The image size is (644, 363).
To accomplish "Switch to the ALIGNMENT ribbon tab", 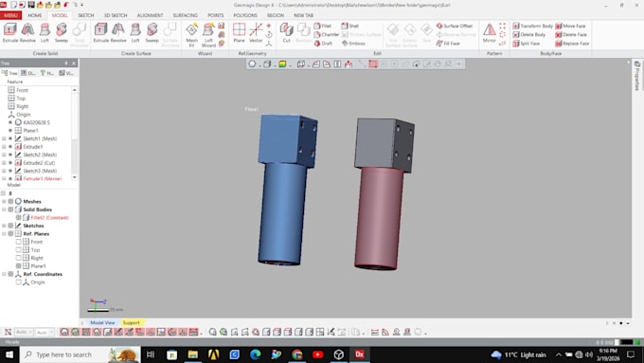I will pos(150,15).
